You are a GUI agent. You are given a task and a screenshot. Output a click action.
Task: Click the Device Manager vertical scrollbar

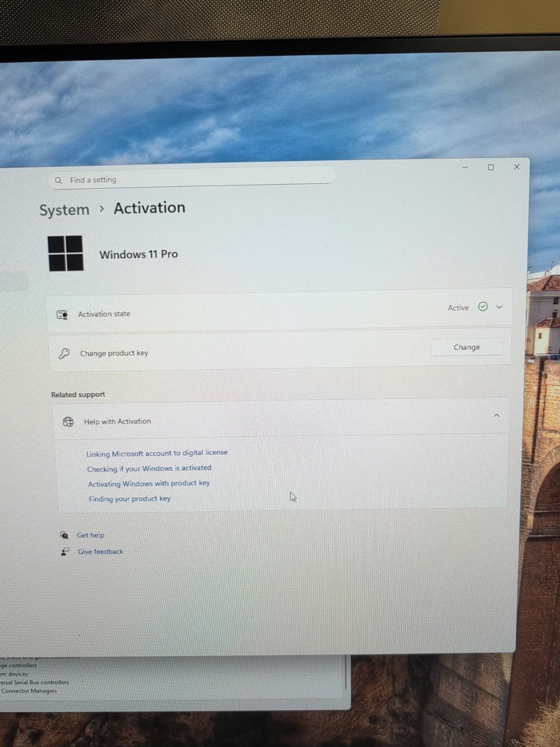tap(346, 672)
